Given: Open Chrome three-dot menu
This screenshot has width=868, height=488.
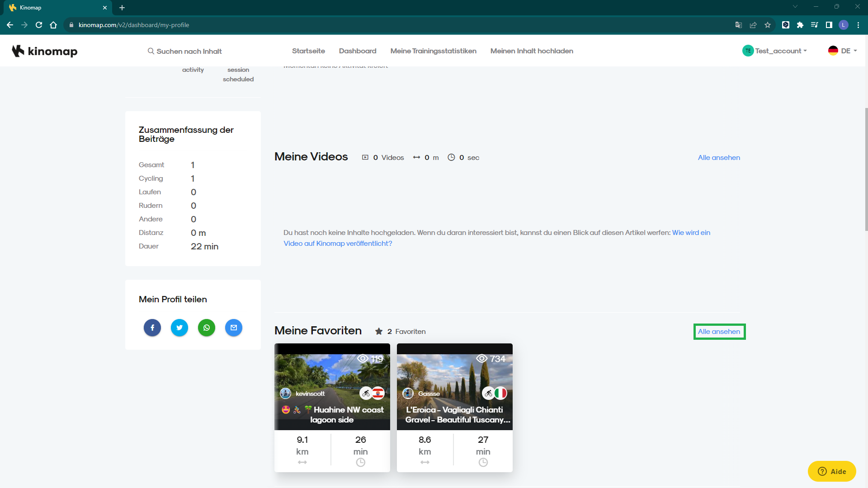Looking at the screenshot, I should [858, 25].
